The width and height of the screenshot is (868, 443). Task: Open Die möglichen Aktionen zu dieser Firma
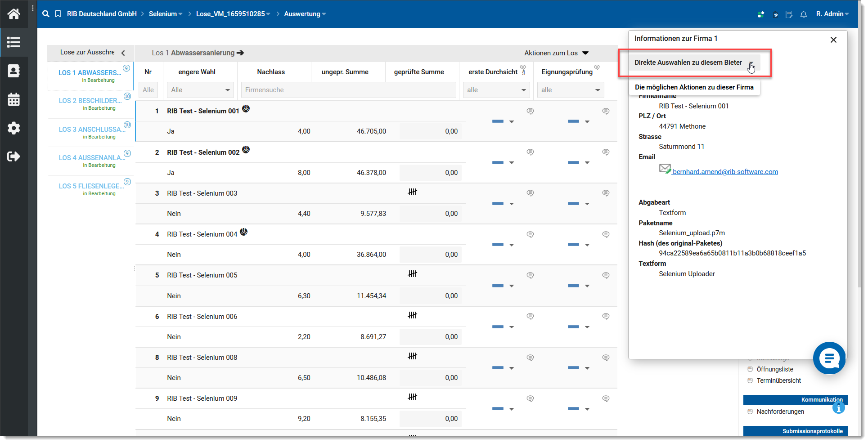pos(694,87)
